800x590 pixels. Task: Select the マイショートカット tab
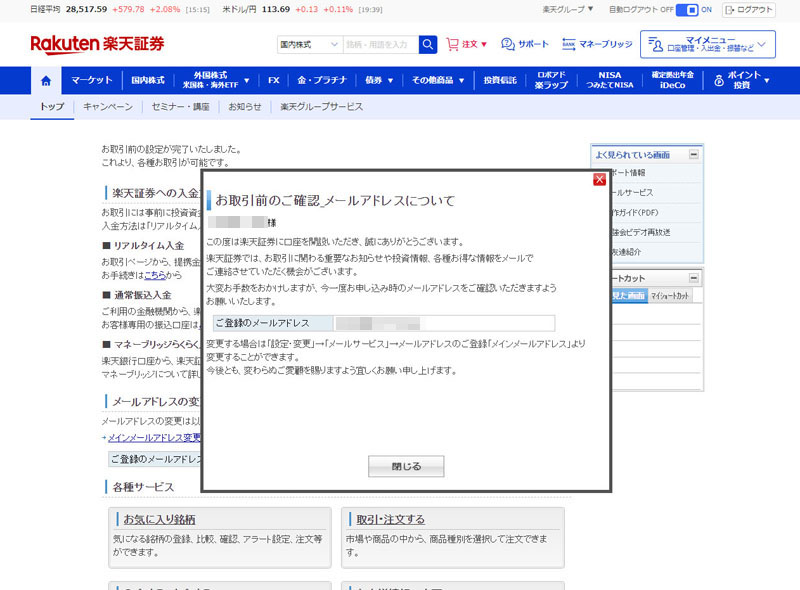coord(670,296)
